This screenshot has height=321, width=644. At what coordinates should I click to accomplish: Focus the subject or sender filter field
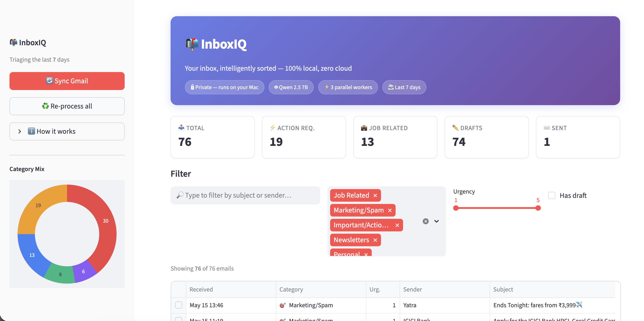coord(245,195)
